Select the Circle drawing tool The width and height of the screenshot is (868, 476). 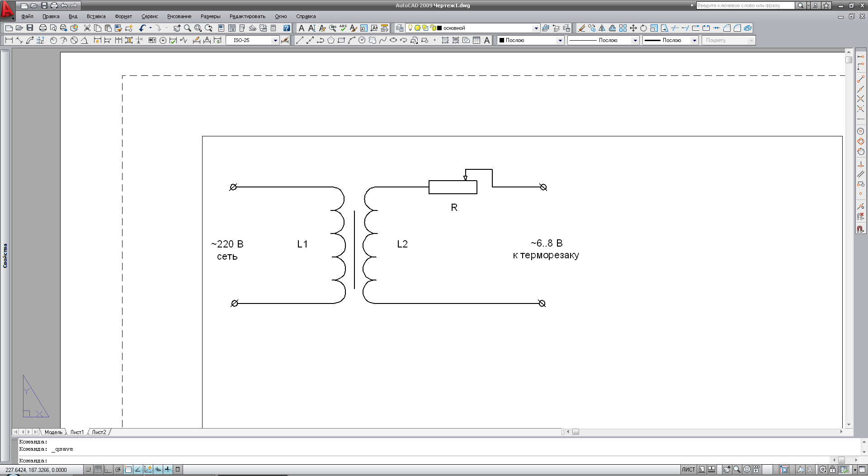click(362, 40)
